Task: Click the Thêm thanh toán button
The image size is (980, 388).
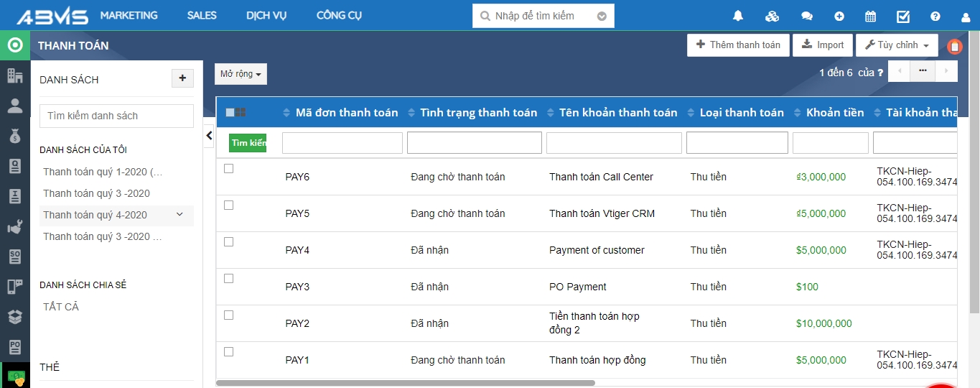Action: 738,45
